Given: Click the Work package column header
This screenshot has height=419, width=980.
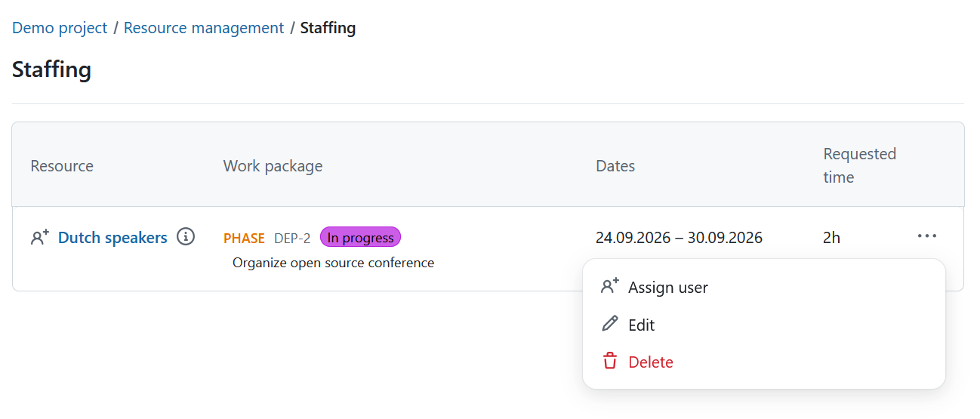Looking at the screenshot, I should [273, 165].
